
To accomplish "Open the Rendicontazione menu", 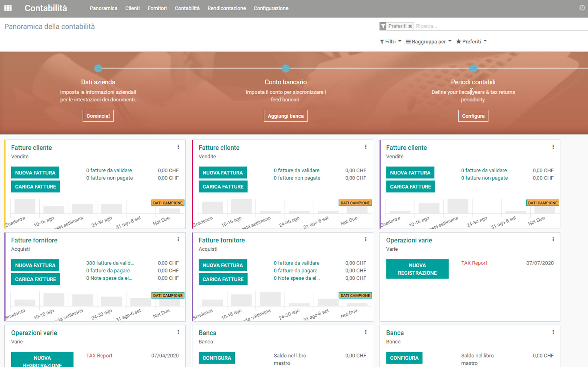I will point(227,8).
